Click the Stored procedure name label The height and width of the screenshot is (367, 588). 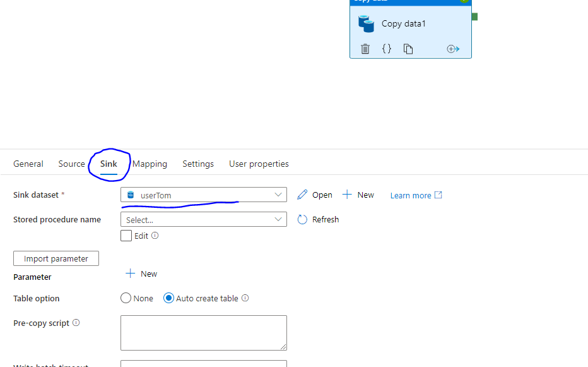tap(57, 219)
